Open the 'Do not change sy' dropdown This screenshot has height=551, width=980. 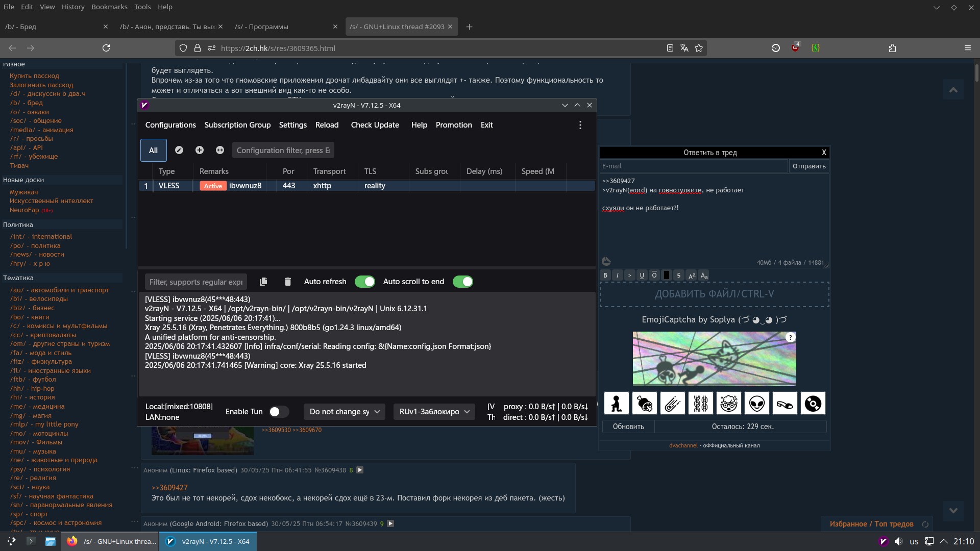pyautogui.click(x=344, y=412)
